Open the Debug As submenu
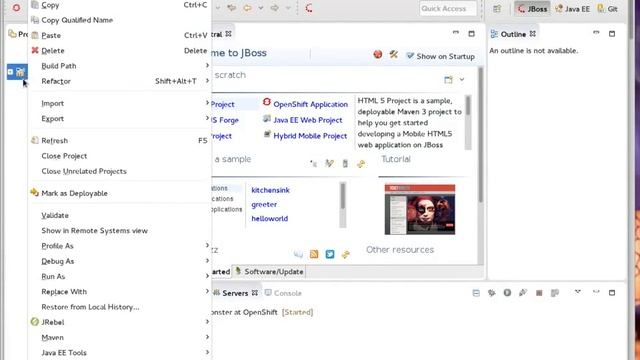Screen dimensions: 640x360 pyautogui.click(x=119, y=261)
